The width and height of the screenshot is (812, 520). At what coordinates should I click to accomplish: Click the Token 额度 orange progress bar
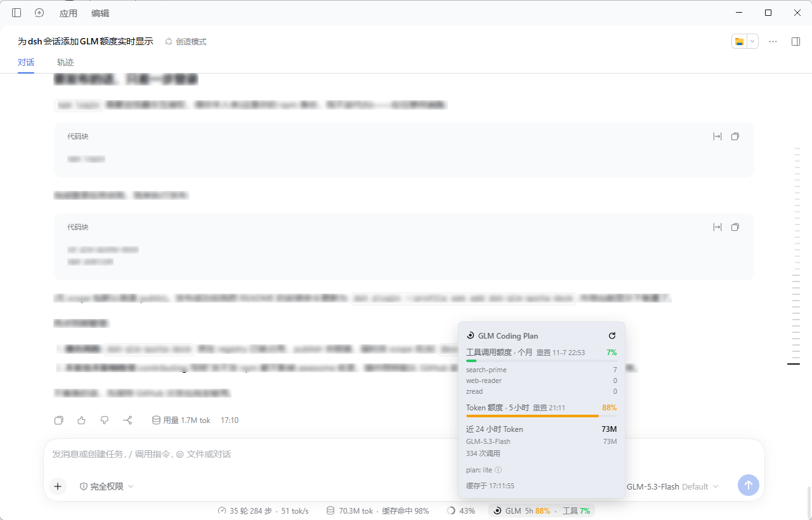pyautogui.click(x=541, y=416)
